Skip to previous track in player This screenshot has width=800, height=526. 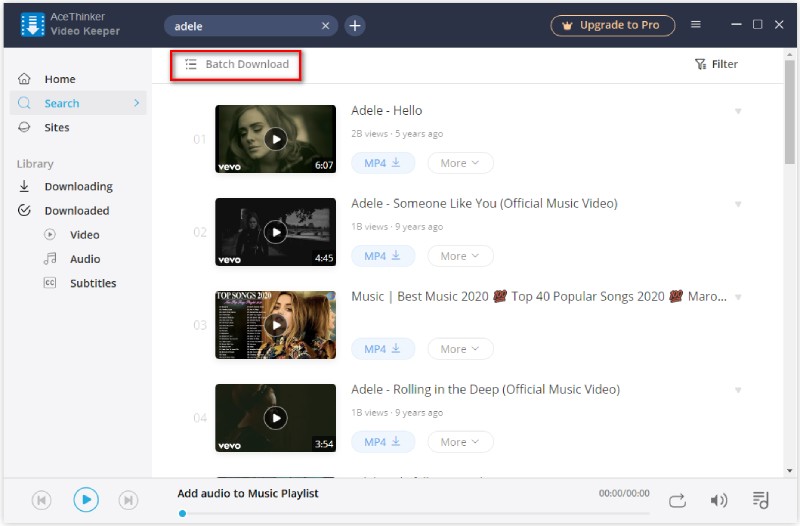(x=42, y=500)
